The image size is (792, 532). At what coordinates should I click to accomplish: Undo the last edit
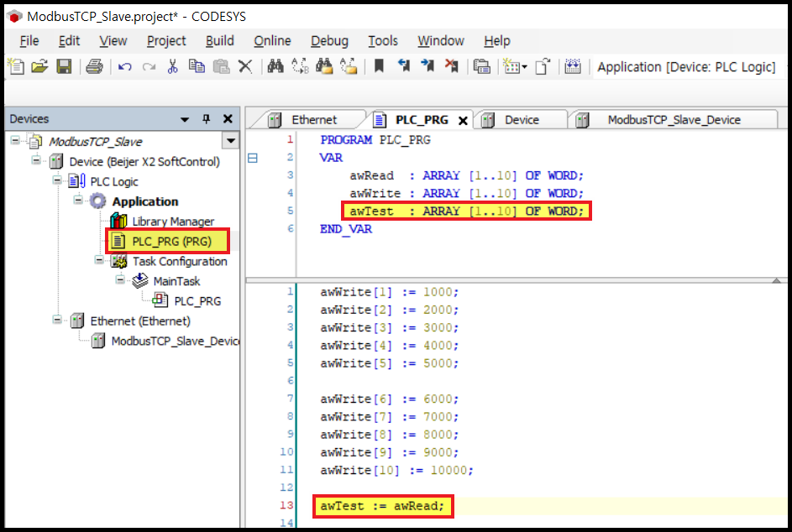[x=125, y=66]
